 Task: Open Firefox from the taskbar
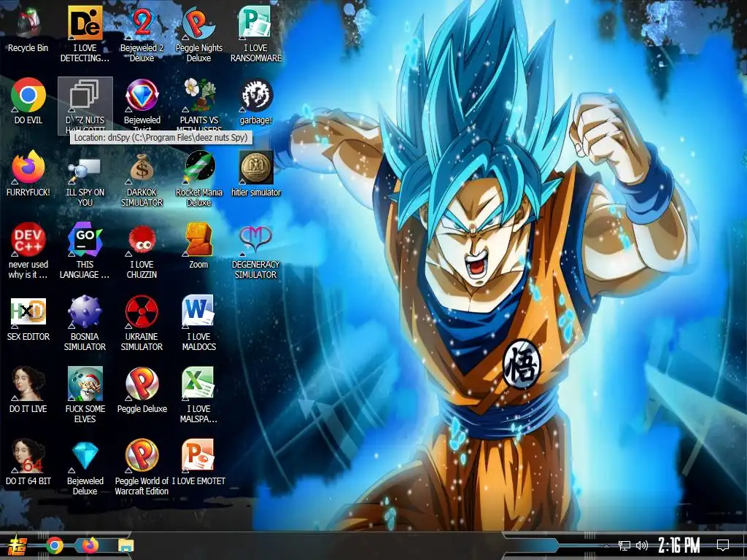[90, 545]
